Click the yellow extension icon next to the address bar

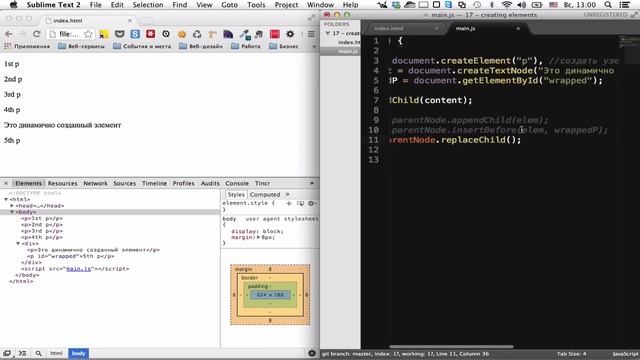[104, 34]
